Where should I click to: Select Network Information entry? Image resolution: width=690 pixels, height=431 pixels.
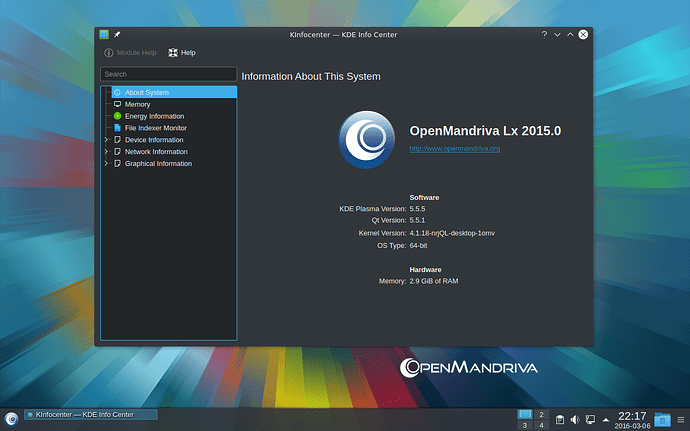click(x=156, y=152)
